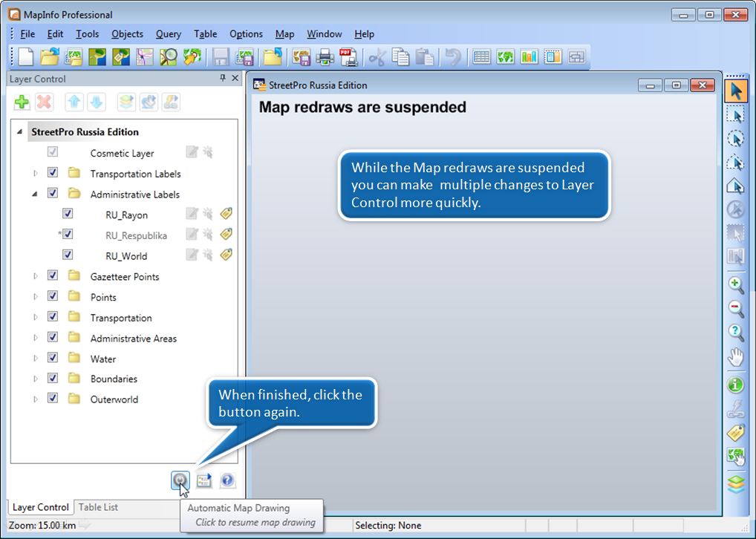This screenshot has height=539, width=756.
Task: Open the File menu
Action: pyautogui.click(x=27, y=34)
